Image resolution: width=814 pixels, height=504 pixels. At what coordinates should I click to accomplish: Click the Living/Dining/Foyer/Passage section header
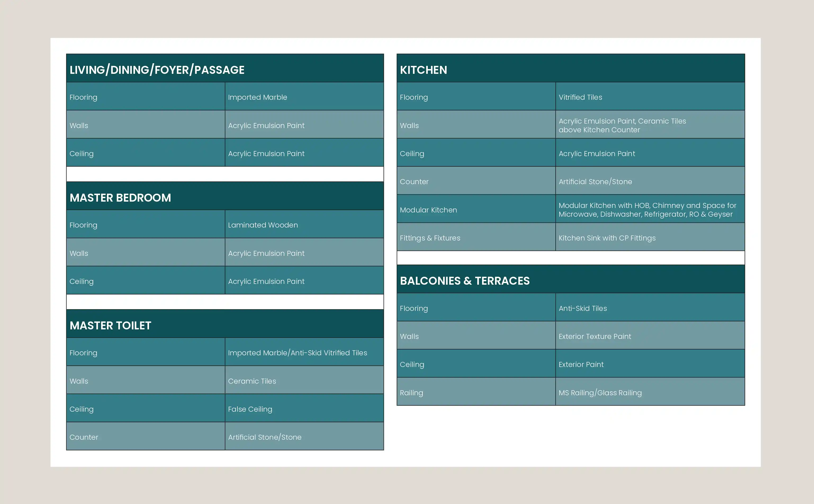157,70
